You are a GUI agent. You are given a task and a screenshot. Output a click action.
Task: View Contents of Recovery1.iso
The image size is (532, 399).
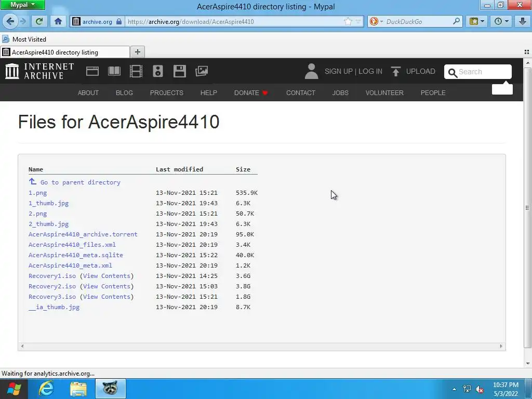point(107,276)
